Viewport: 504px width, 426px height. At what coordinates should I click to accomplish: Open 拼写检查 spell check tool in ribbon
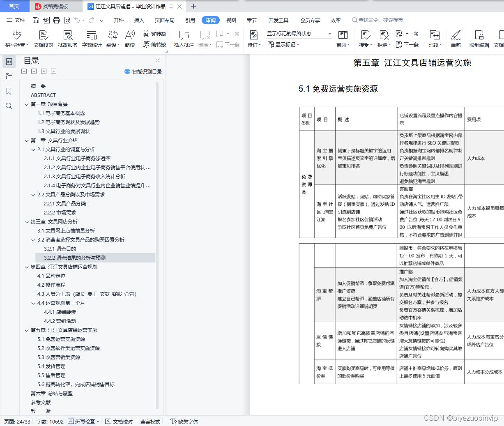[17, 39]
